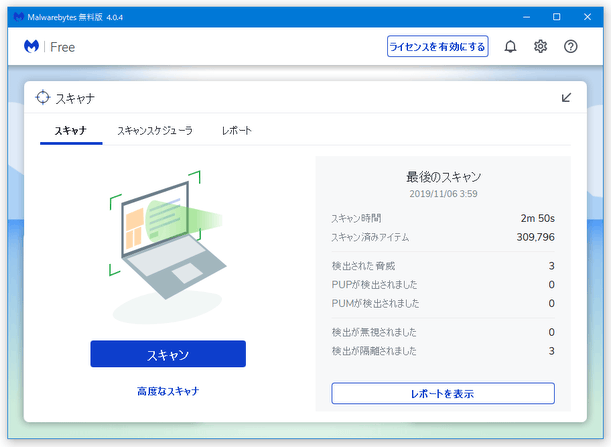Viewport: 611px width, 447px height.
Task: Switch to the レポート tab
Action: click(237, 131)
